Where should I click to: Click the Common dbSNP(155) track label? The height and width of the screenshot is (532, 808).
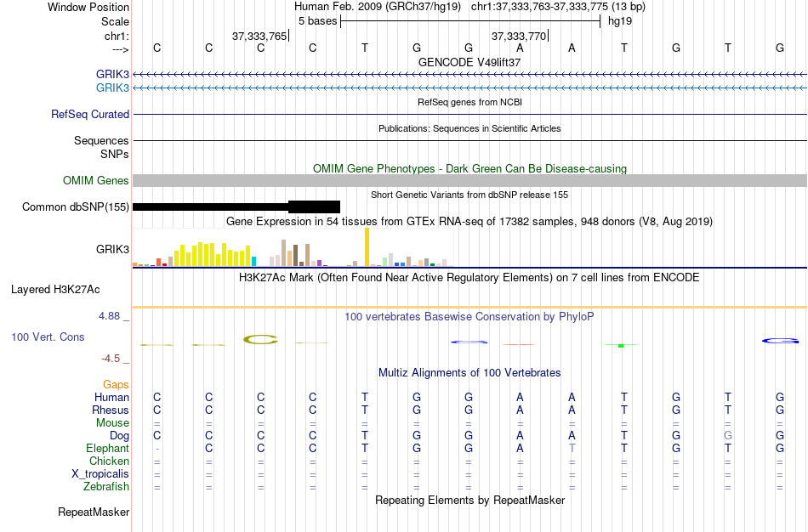[76, 207]
